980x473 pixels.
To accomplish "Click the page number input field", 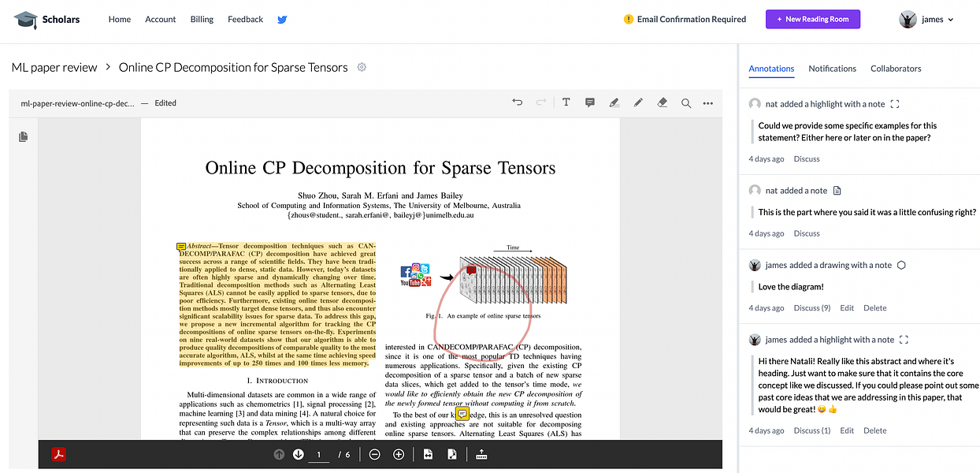I will click(x=319, y=454).
